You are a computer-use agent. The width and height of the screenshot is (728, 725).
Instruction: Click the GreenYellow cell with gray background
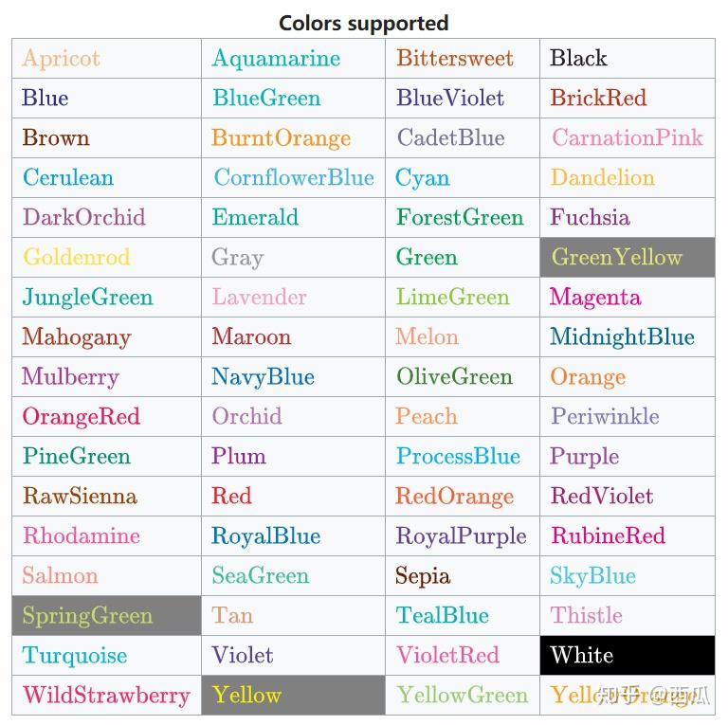point(628,257)
